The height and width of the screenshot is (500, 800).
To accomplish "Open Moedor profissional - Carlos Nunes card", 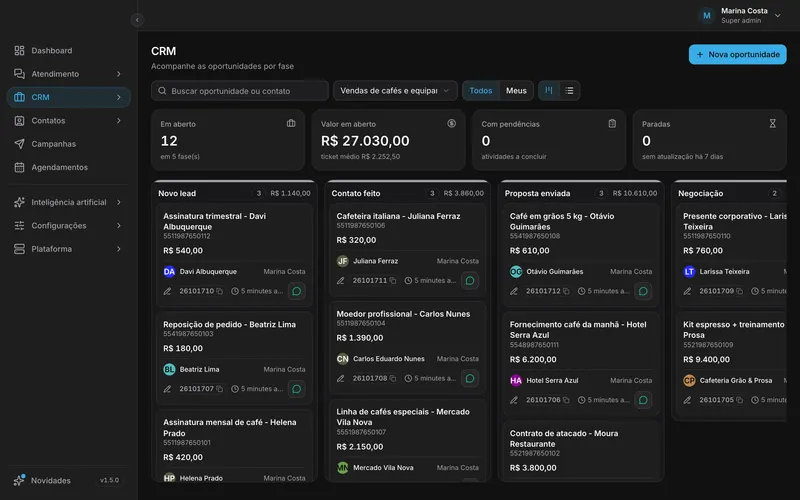I will pos(408,347).
